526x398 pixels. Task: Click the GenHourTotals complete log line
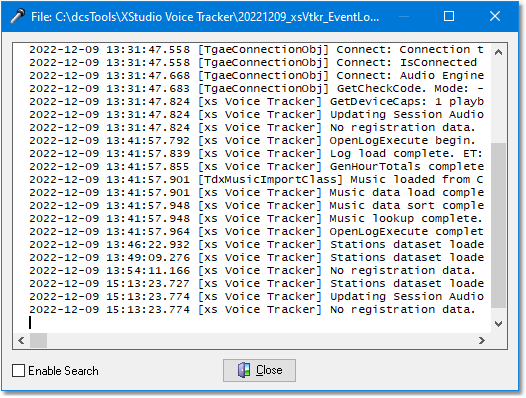pos(256,166)
